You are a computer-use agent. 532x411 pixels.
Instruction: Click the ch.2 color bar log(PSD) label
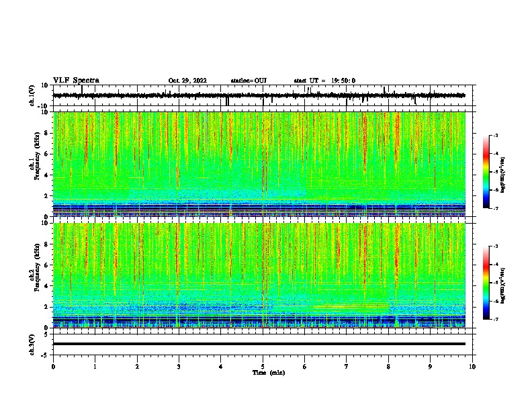(x=502, y=285)
